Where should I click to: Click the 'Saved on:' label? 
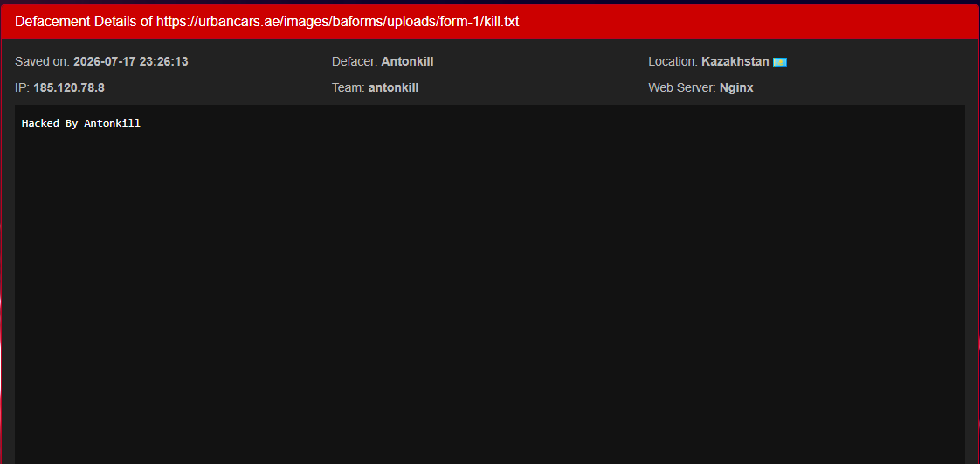point(43,61)
